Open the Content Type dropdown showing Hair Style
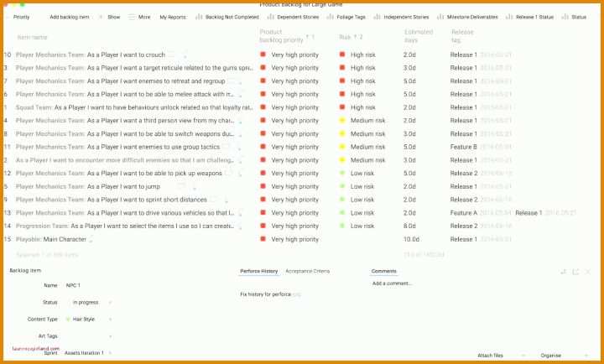Screen dimensions: 604x364 [x=89, y=320]
